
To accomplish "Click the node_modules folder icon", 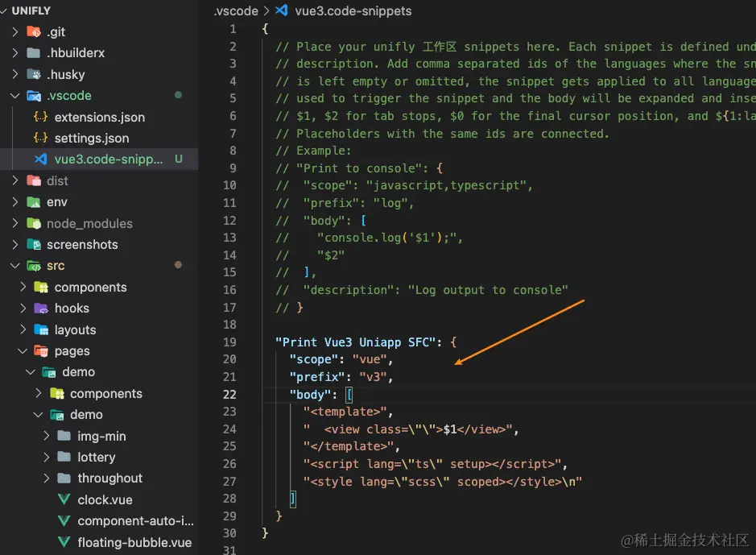I will click(x=34, y=223).
